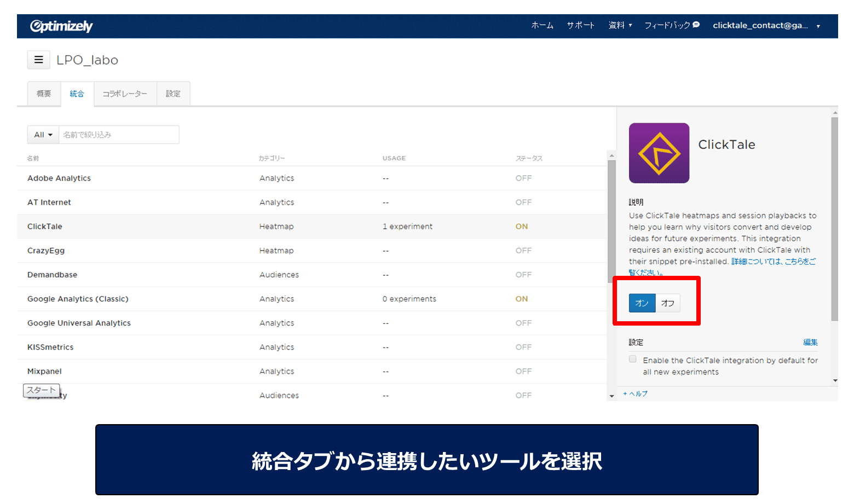Turn ClickTale integration on with オン

[642, 303]
